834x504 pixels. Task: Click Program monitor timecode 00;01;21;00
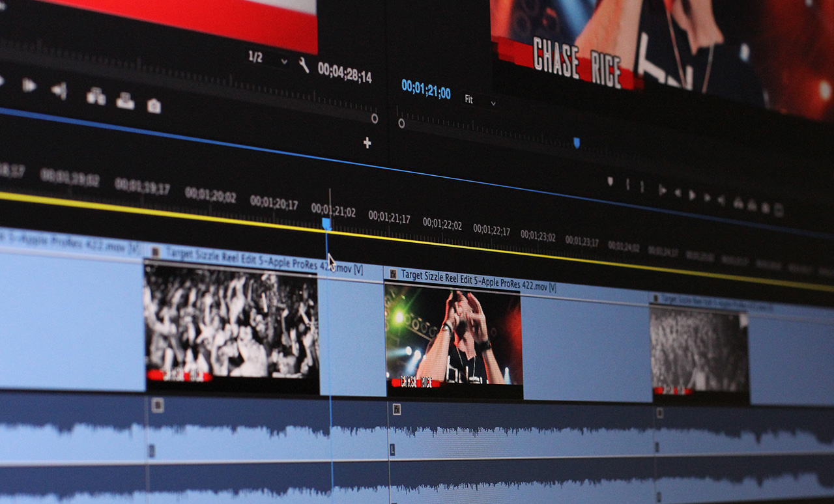[425, 89]
